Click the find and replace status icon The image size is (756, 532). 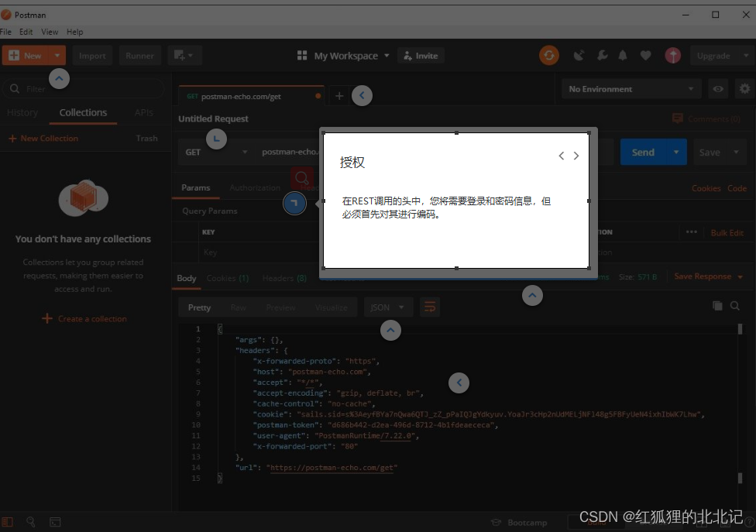pyautogui.click(x=31, y=522)
